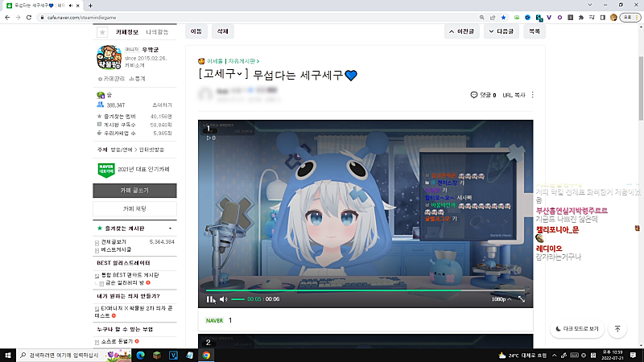Toggle the bookmark star in address bar

pyautogui.click(x=503, y=18)
